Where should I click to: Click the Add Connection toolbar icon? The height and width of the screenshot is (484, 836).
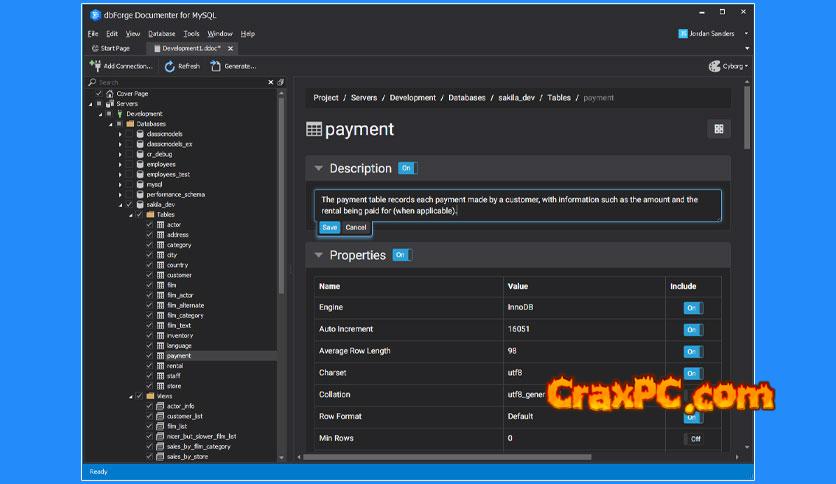tap(95, 66)
